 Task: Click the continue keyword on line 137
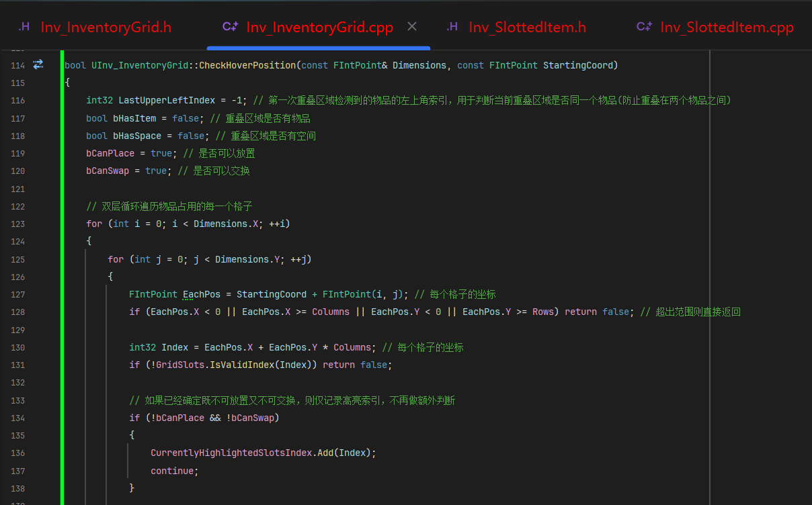point(172,471)
